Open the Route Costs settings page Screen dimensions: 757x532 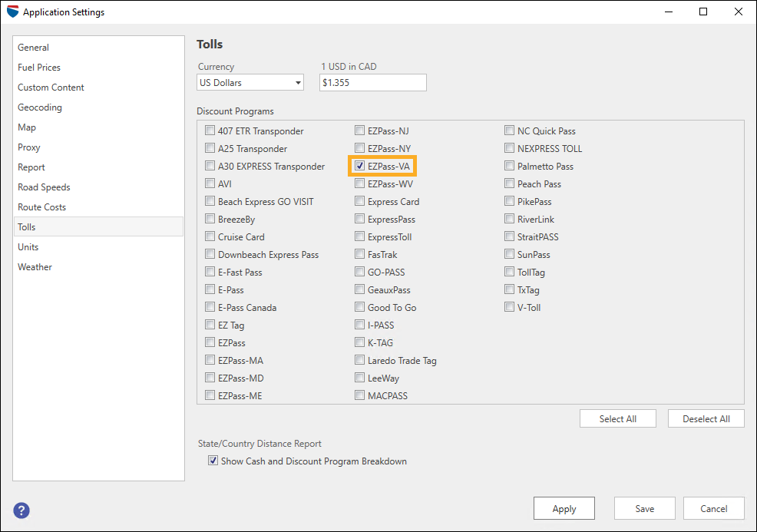[x=42, y=207]
